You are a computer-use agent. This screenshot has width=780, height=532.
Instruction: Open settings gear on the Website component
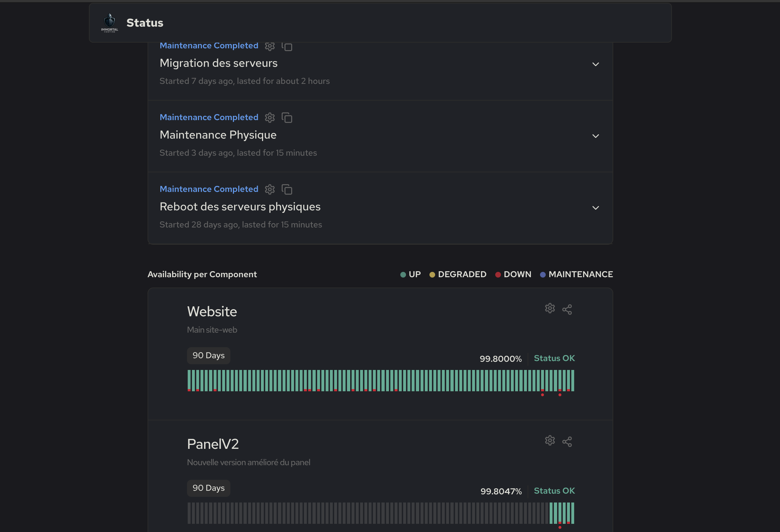[x=550, y=308]
